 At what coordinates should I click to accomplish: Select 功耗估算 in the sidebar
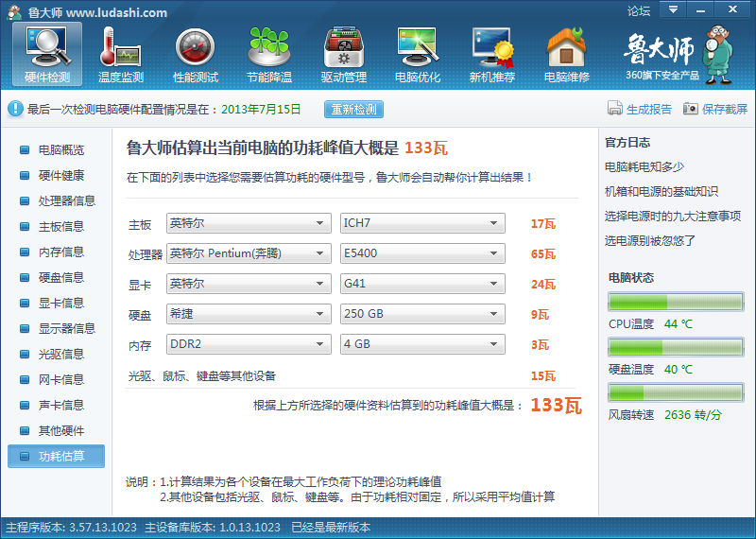[x=57, y=457]
